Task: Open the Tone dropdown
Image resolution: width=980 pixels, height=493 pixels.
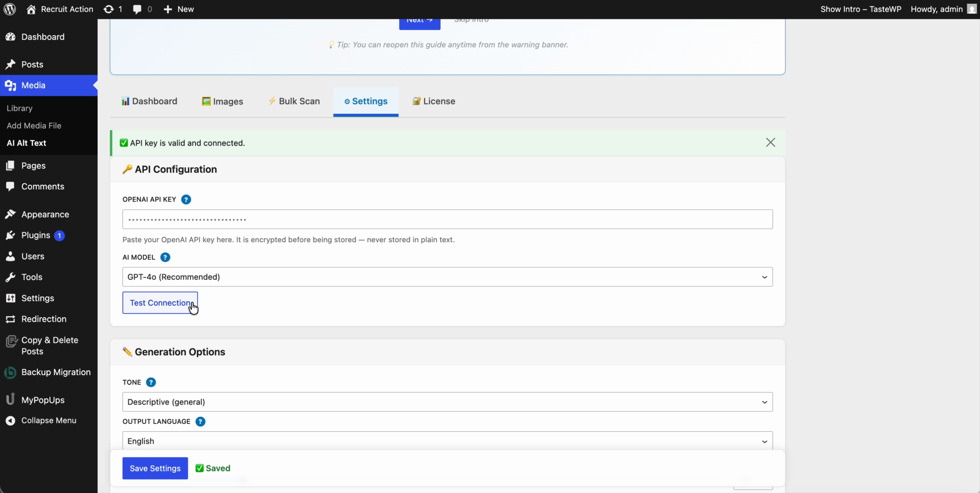Action: 447,402
